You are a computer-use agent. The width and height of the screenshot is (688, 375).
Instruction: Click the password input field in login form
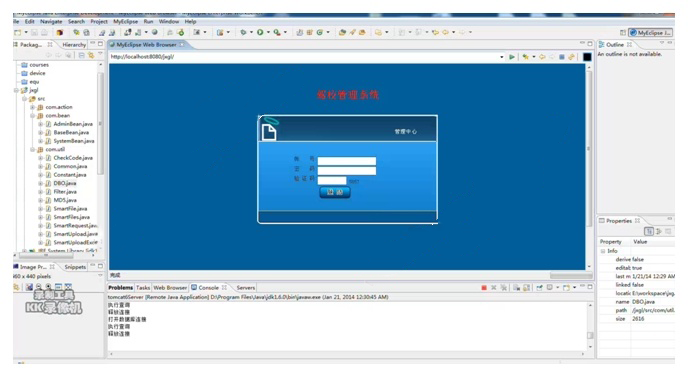[347, 171]
